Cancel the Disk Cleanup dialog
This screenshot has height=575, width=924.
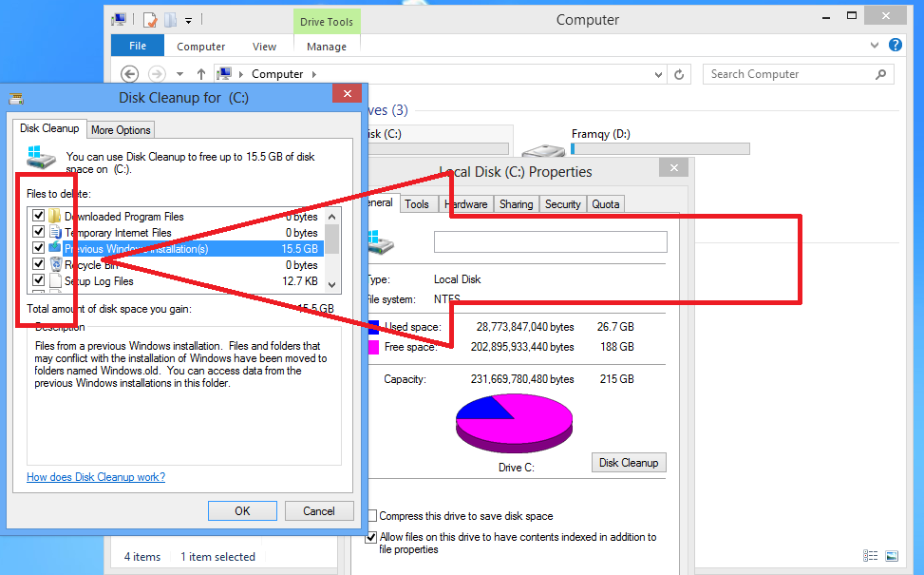(319, 510)
